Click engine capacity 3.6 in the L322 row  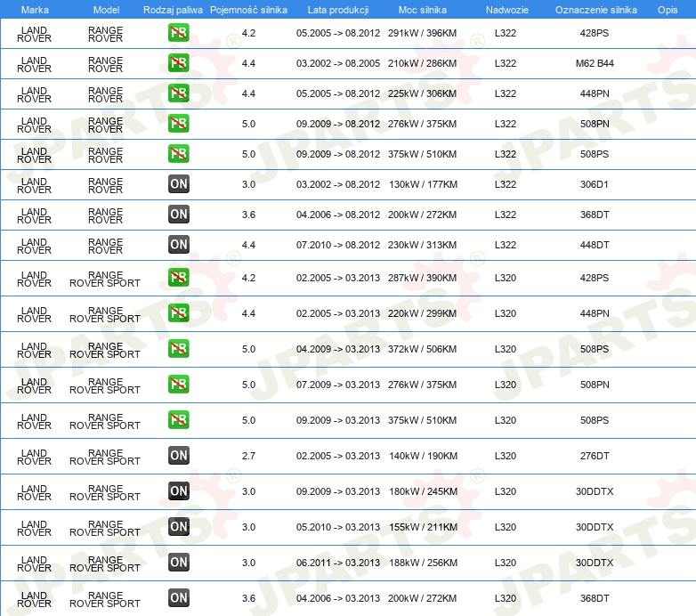pyautogui.click(x=248, y=215)
